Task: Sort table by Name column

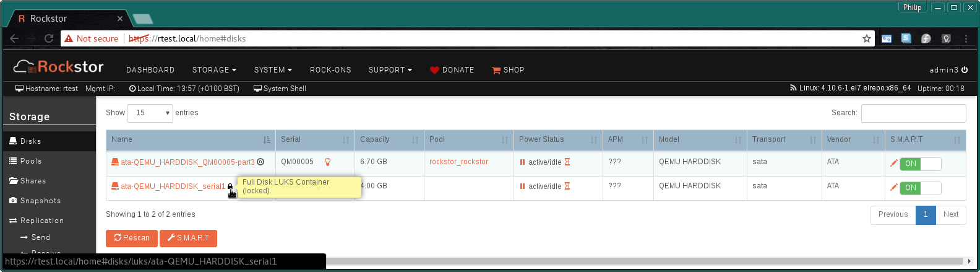Action: (x=191, y=139)
